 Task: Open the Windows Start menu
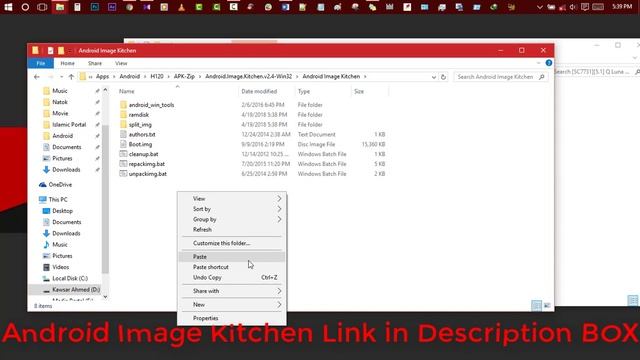point(8,7)
